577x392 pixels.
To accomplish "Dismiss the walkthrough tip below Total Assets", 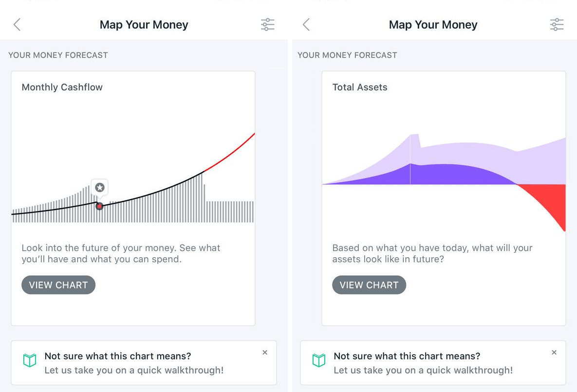I will click(x=554, y=353).
